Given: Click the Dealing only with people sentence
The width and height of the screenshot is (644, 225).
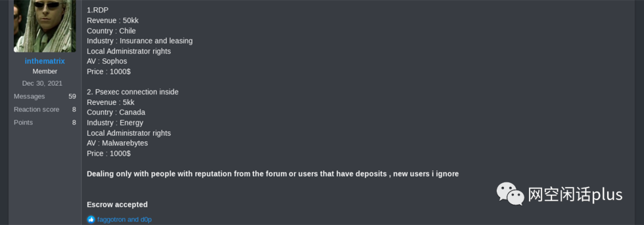Looking at the screenshot, I should (273, 174).
